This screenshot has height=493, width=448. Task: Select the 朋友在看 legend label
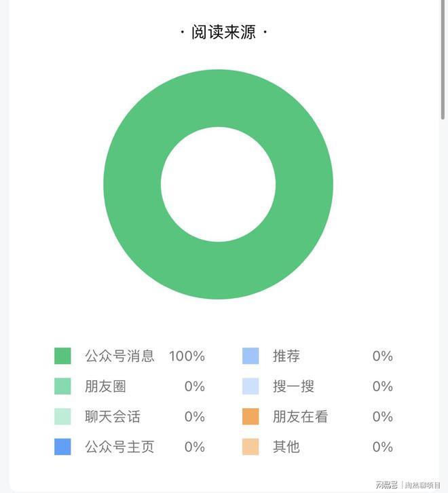point(300,416)
